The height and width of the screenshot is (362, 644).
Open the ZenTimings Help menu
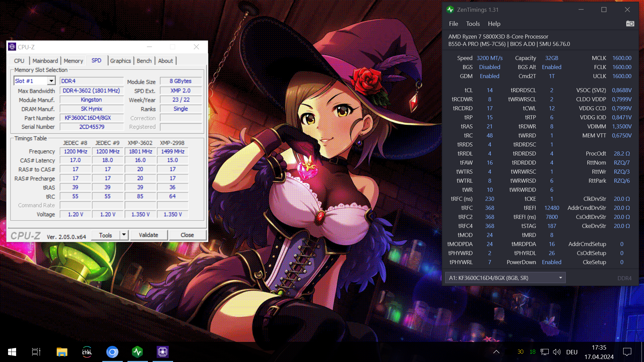pos(494,24)
